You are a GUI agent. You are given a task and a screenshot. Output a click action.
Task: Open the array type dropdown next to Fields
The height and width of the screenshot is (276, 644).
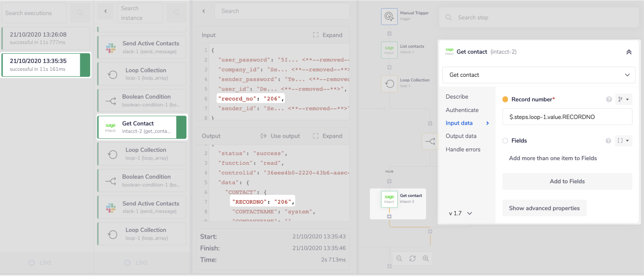tap(623, 140)
